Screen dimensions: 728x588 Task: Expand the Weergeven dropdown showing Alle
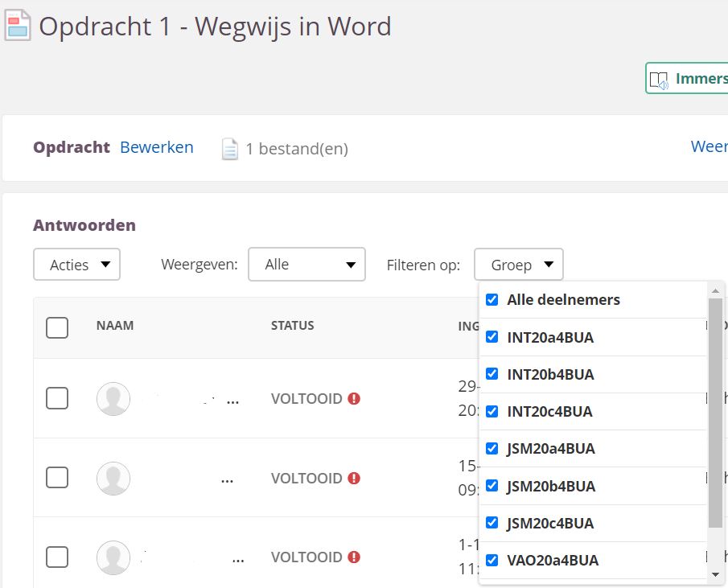pyautogui.click(x=306, y=265)
